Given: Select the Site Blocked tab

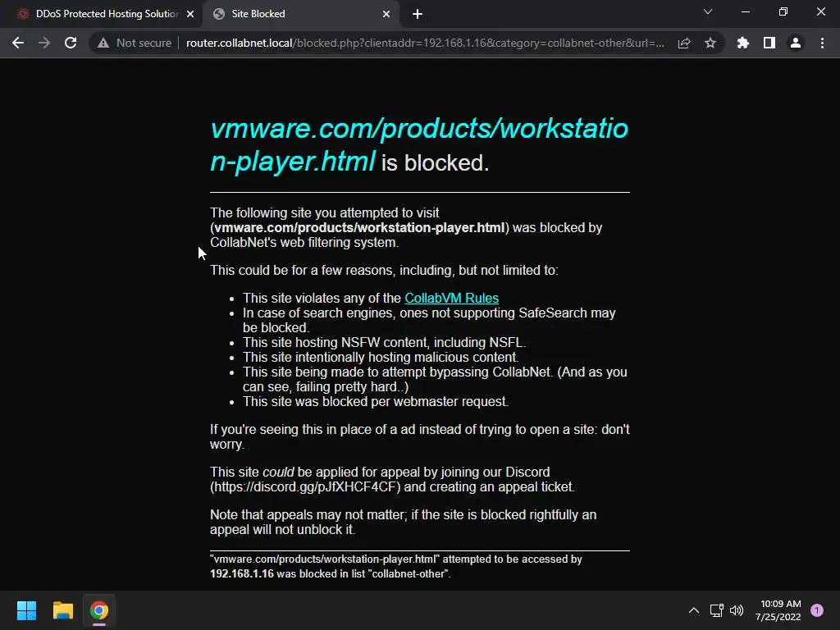Looking at the screenshot, I should click(x=302, y=14).
